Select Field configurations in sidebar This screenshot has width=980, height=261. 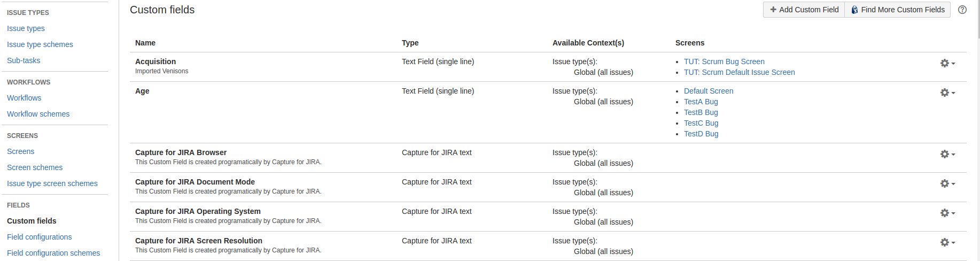[39, 237]
